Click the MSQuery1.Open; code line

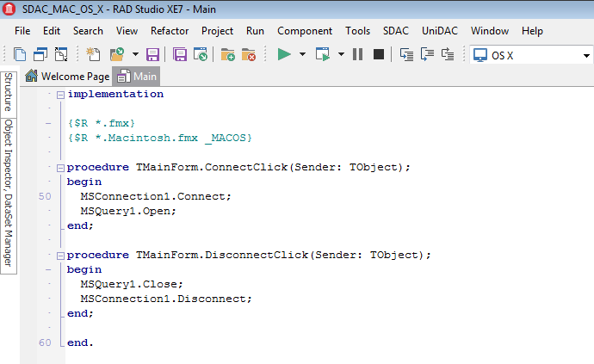tap(128, 211)
